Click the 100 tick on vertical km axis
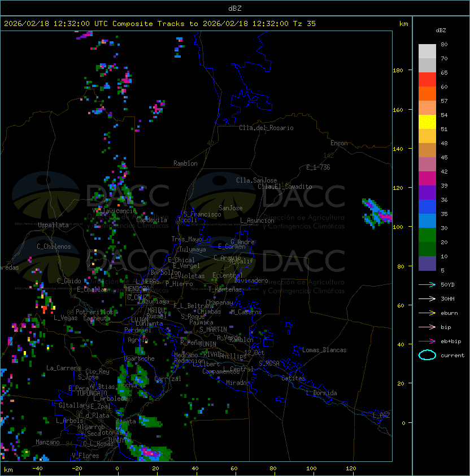This screenshot has width=470, height=476. [x=398, y=227]
